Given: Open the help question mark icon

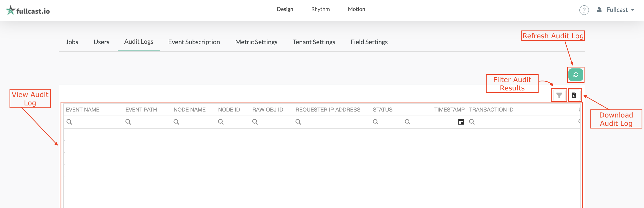Looking at the screenshot, I should [x=584, y=10].
